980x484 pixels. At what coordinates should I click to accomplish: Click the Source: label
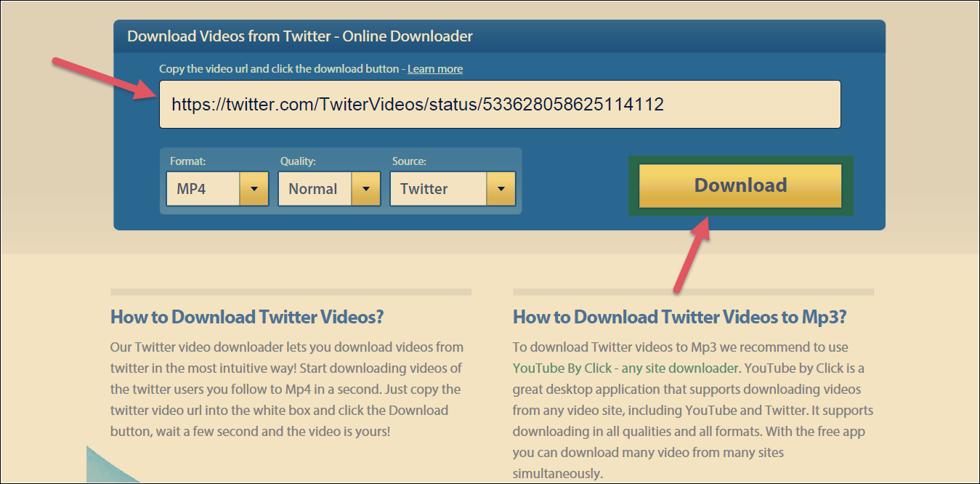pyautogui.click(x=409, y=161)
